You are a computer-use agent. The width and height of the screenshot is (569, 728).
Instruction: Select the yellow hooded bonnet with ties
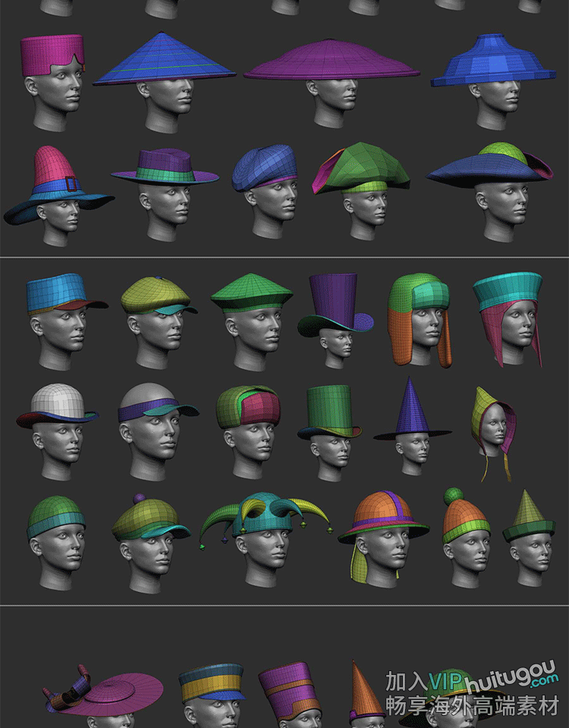pos(493,433)
